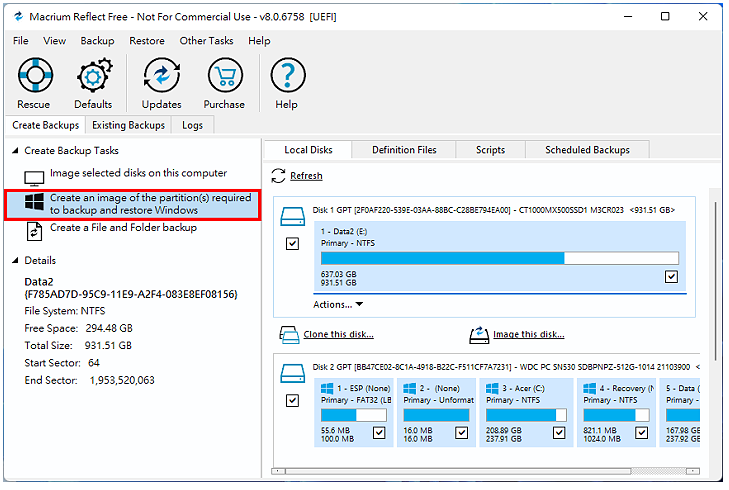Uncheck the Data2 (E:) partition checkbox
Screen dimensions: 729x490
click(671, 277)
